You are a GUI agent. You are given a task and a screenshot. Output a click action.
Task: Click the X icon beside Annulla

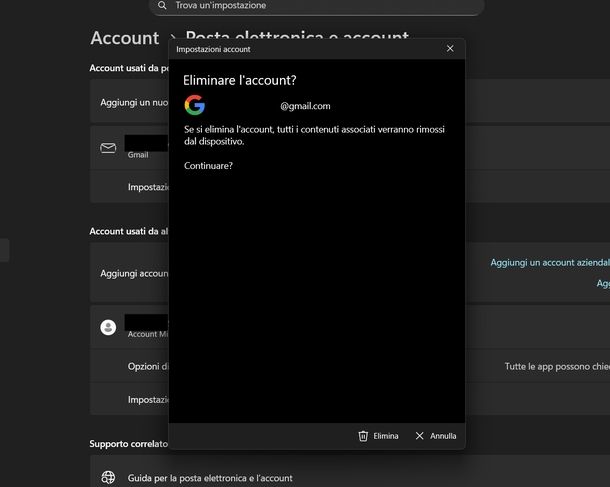419,436
